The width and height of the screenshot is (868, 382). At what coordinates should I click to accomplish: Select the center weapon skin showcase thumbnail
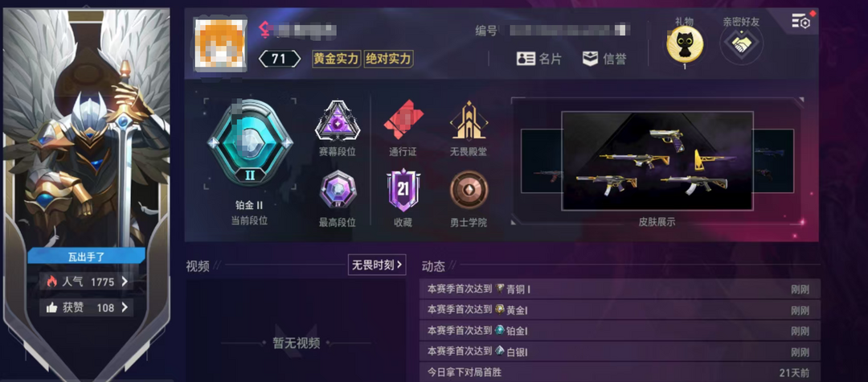(657, 161)
